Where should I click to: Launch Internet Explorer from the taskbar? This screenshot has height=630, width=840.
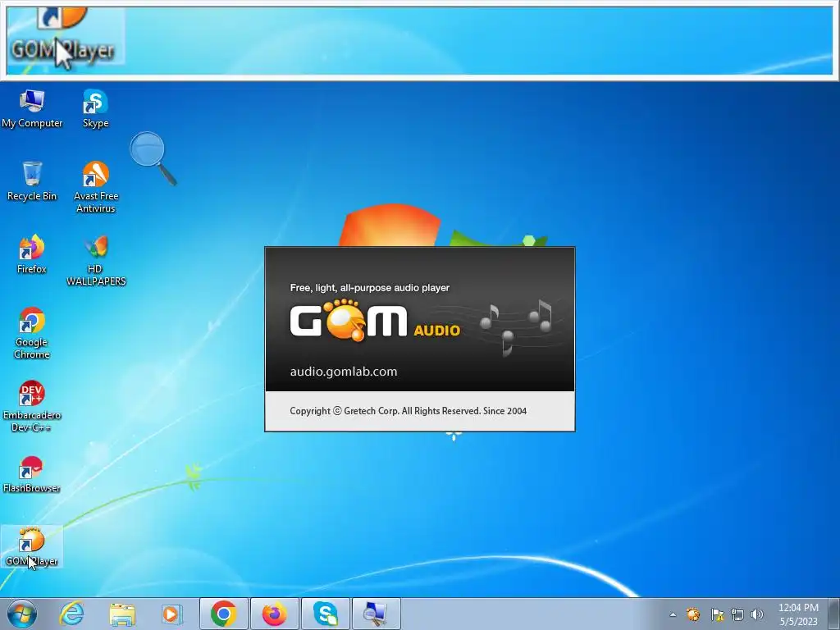click(71, 614)
